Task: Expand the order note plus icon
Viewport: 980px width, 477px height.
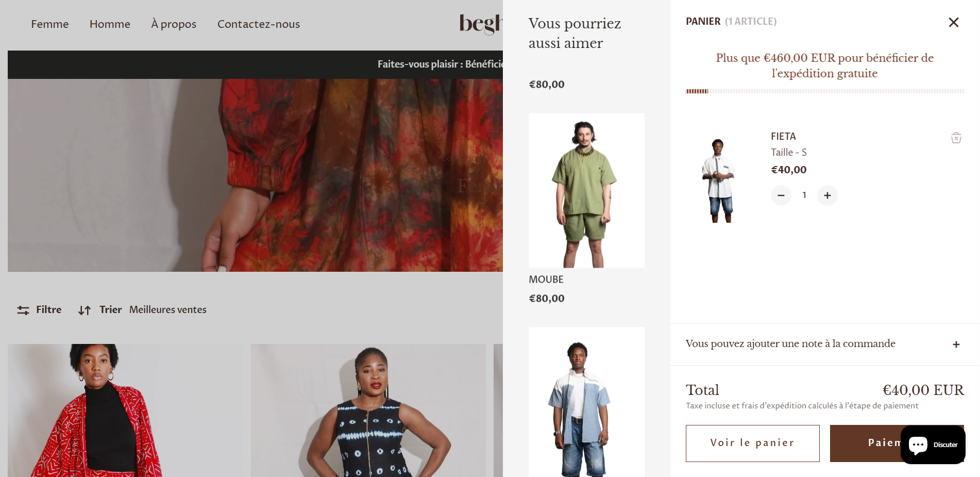Action: click(x=956, y=344)
